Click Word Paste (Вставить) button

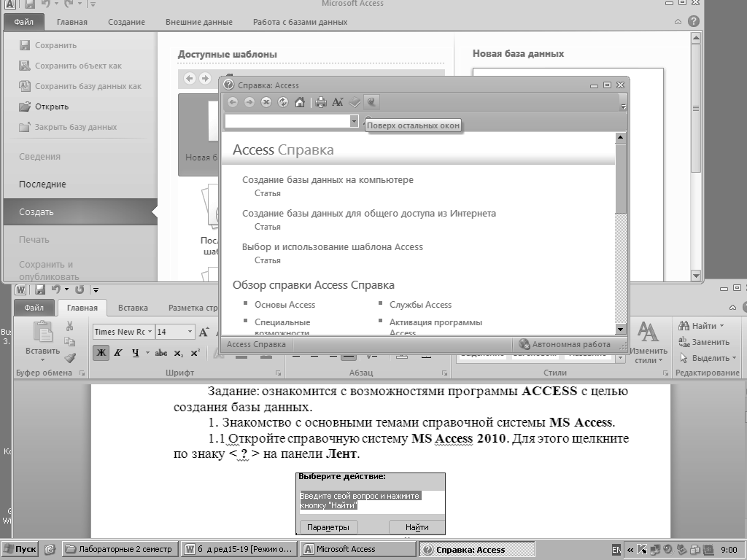(x=43, y=341)
